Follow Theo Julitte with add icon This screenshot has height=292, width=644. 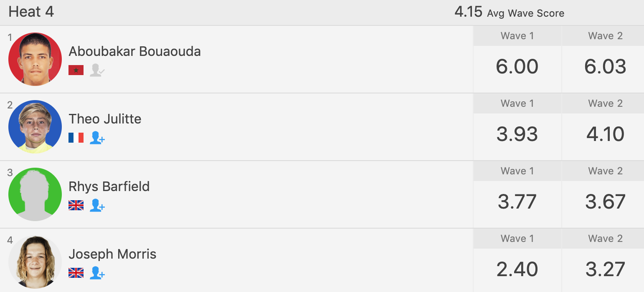(x=97, y=138)
